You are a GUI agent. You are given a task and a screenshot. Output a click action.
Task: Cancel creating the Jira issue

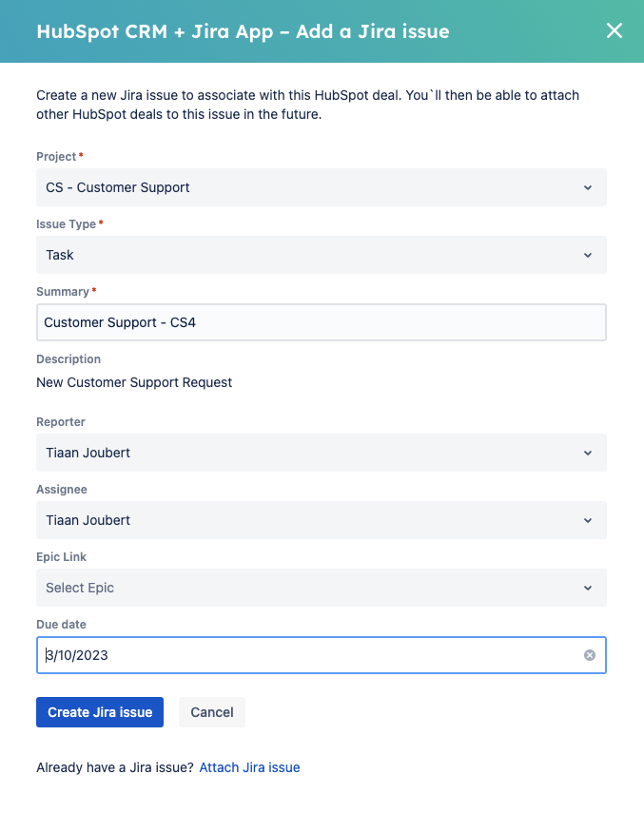212,712
